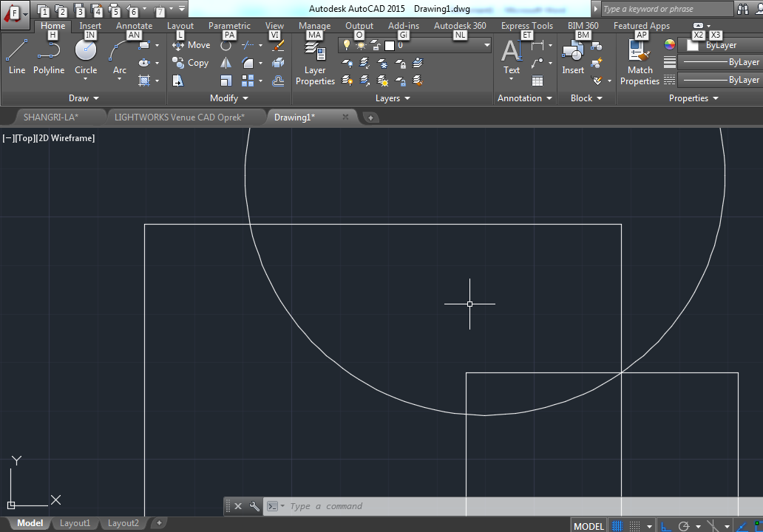This screenshot has width=763, height=532.
Task: Click the Create Block icon
Action: tap(597, 47)
